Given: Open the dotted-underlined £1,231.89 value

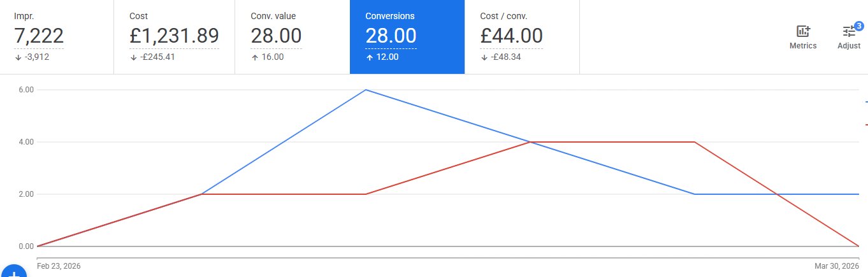Looking at the screenshot, I should click(174, 36).
